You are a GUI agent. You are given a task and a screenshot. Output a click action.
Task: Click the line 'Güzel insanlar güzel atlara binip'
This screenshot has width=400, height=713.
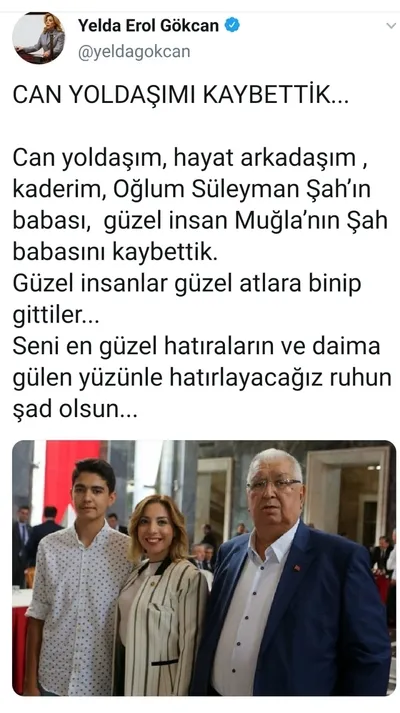coord(186,284)
